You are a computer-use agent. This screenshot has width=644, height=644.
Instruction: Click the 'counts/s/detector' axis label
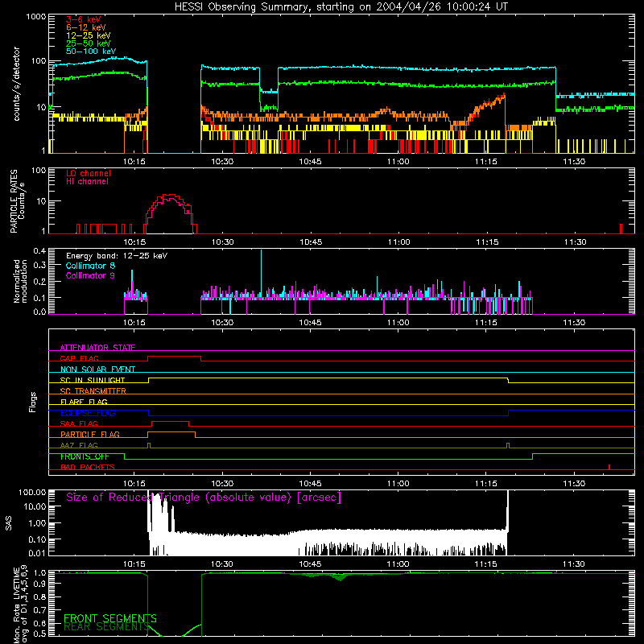17,84
